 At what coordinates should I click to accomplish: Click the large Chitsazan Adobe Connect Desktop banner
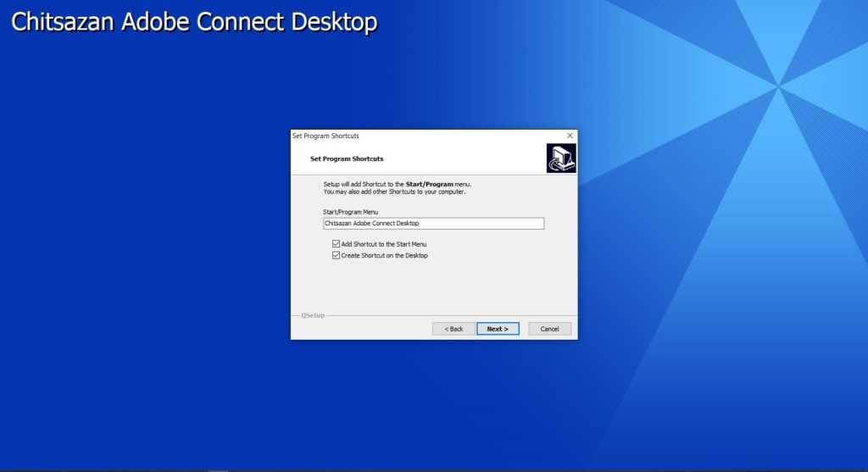click(x=194, y=23)
